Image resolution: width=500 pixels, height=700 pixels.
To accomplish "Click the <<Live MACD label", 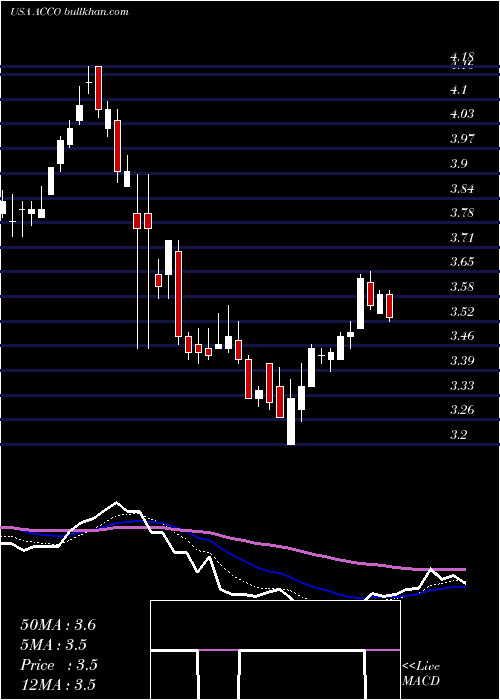I will (x=421, y=673).
